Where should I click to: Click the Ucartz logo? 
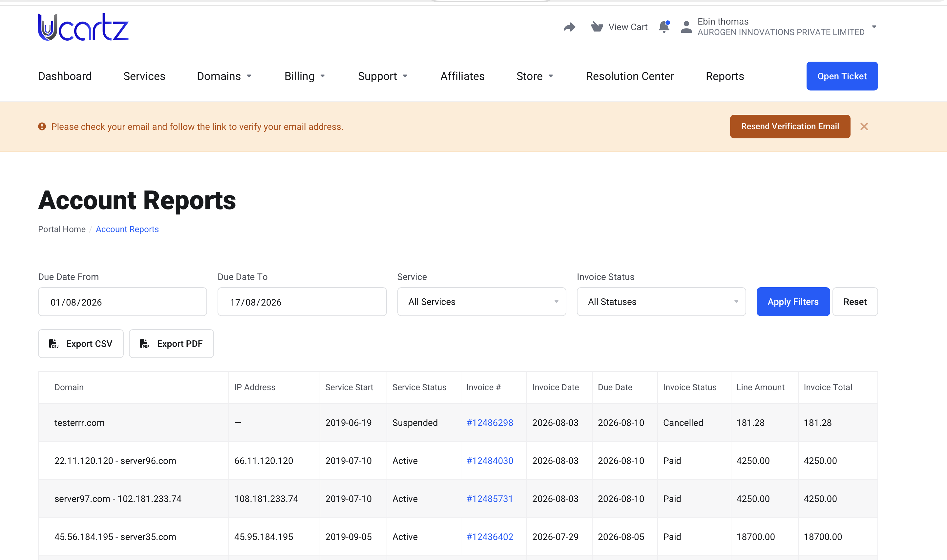pyautogui.click(x=83, y=27)
